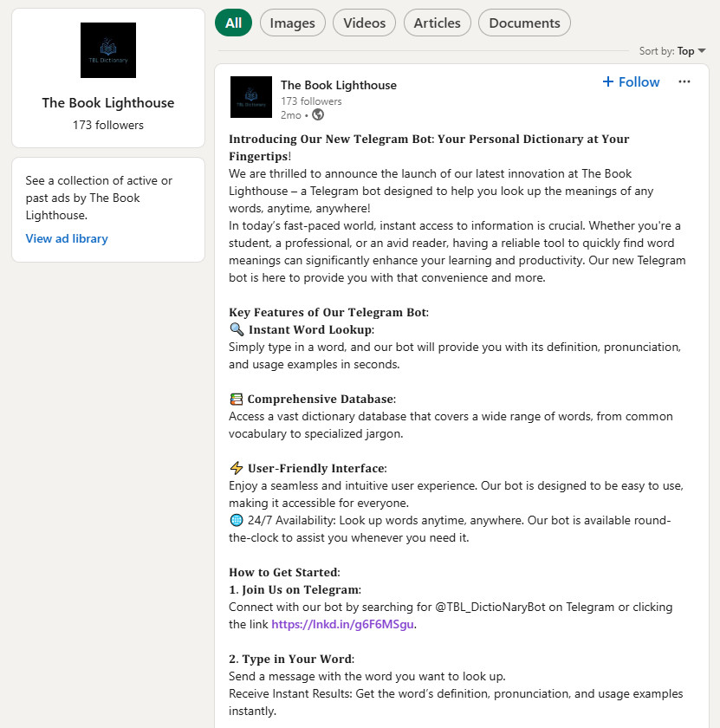
Task: Click The Book Lighthouse post avatar logo
Action: pyautogui.click(x=251, y=97)
